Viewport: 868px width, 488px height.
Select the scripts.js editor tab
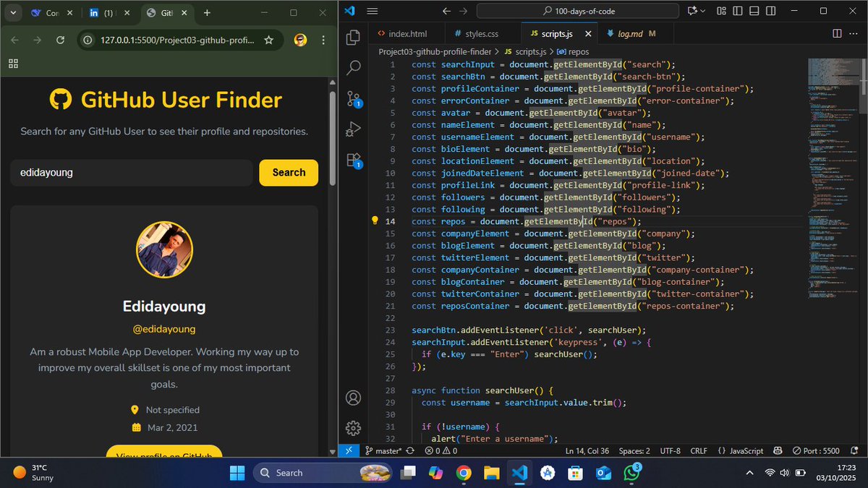(558, 34)
